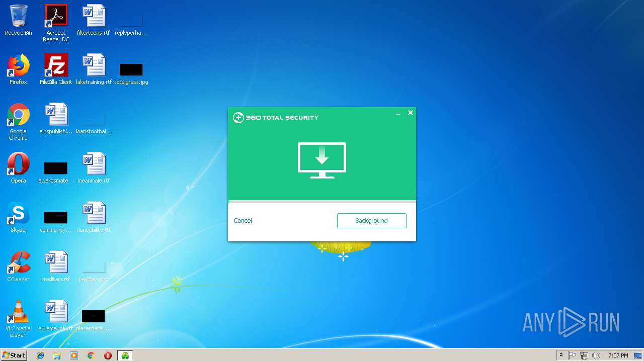Select the Google Chrome desktop shortcut

pos(18,122)
